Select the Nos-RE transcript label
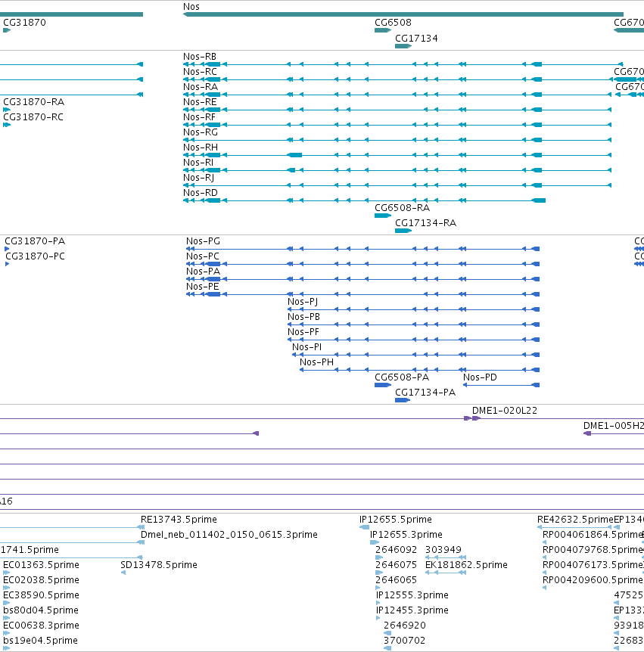This screenshot has height=652, width=644. [x=200, y=102]
